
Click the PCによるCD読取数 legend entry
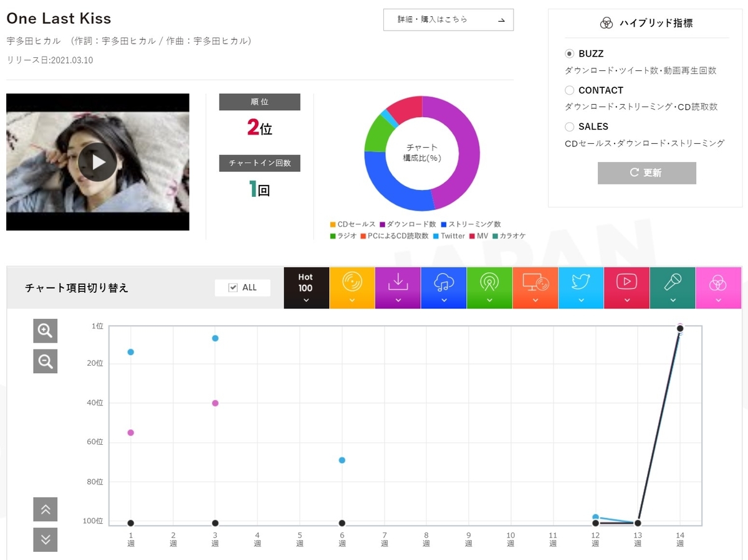tap(395, 236)
